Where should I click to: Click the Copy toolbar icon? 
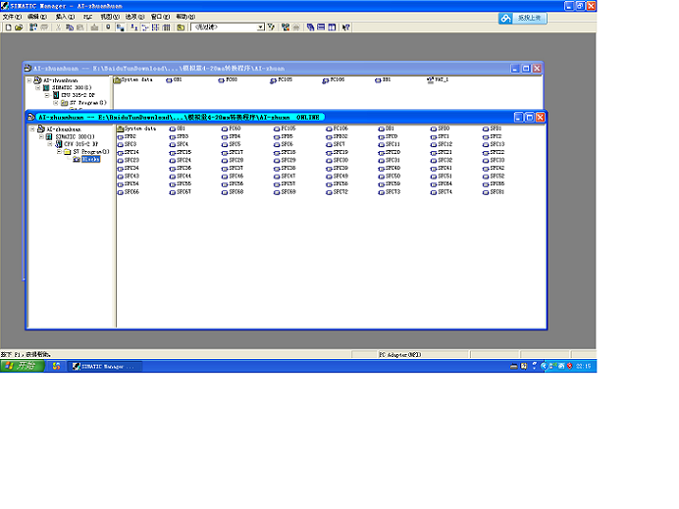click(x=69, y=27)
